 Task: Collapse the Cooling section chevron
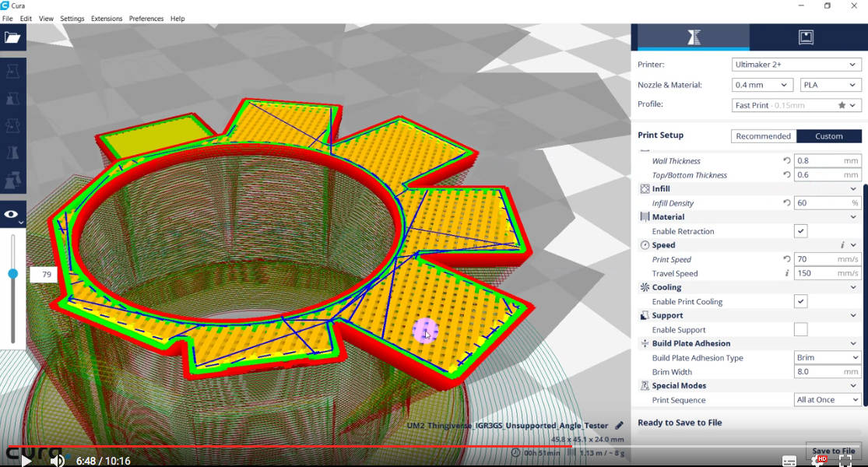[853, 287]
